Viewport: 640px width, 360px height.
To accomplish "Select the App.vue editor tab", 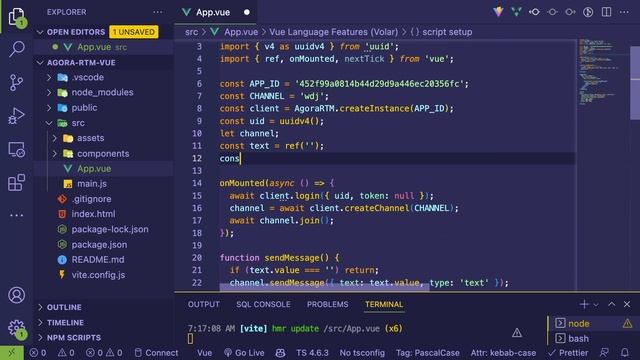I will [216, 12].
